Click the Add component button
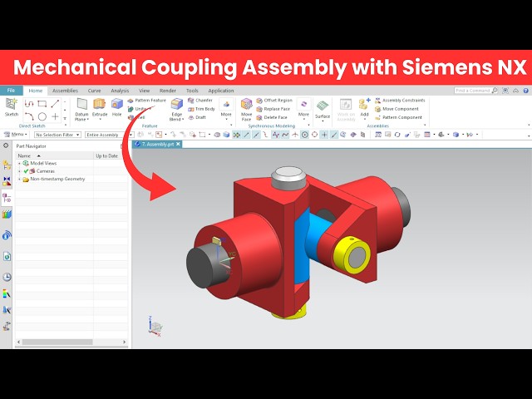The image size is (532, 399). coord(364,108)
